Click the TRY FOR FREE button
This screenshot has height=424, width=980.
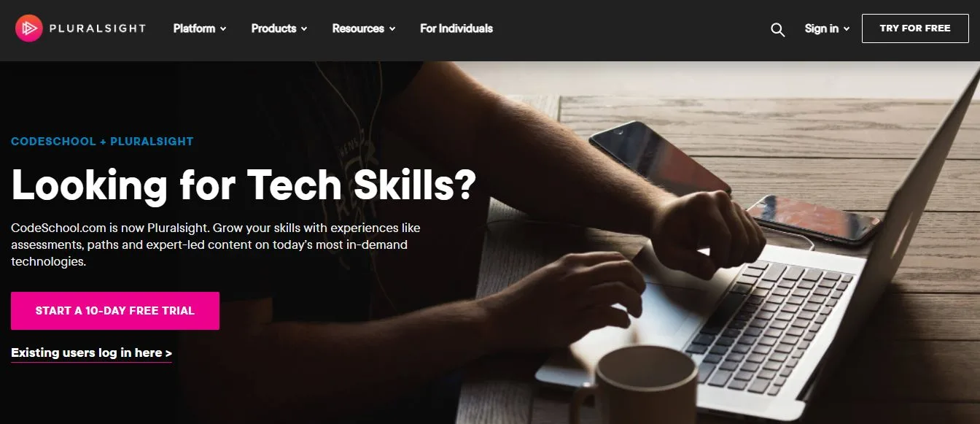(x=915, y=28)
